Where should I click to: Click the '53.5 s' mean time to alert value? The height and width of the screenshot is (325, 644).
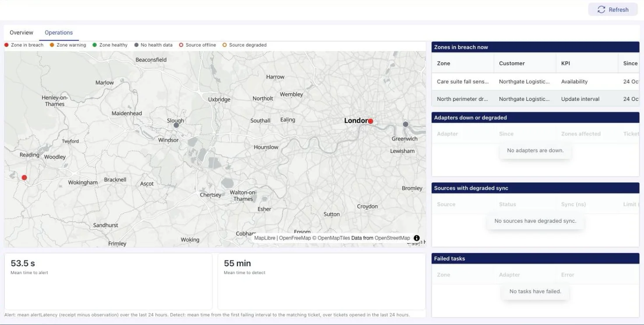click(23, 263)
